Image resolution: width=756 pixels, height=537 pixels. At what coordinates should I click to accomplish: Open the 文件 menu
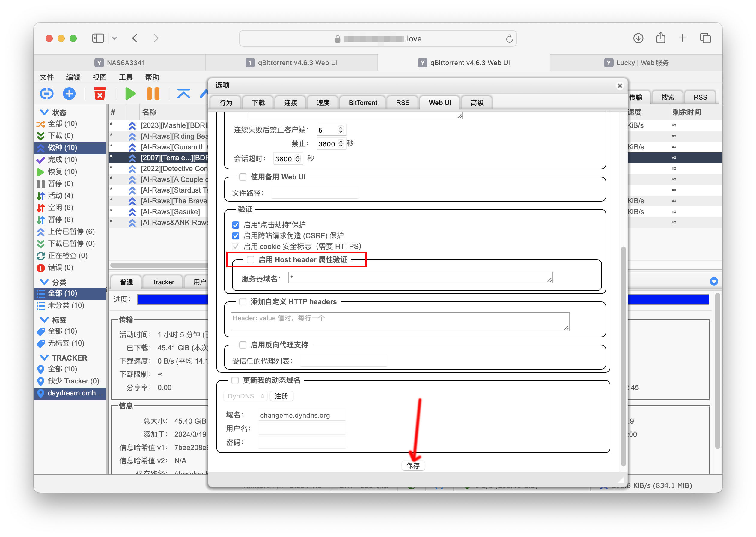[46, 77]
